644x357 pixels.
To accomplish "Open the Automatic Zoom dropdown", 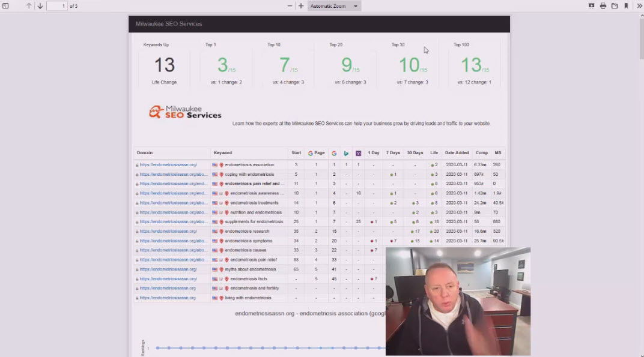I will click(334, 6).
